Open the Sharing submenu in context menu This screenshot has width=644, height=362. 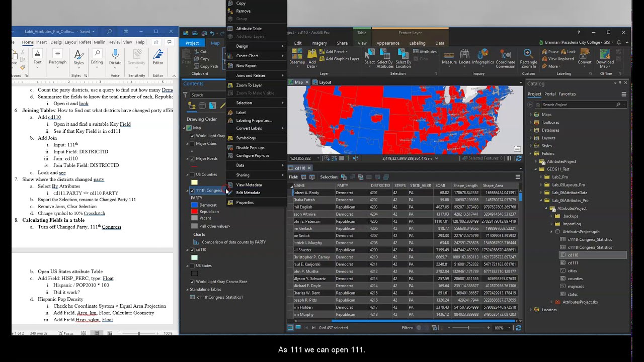coord(256,175)
